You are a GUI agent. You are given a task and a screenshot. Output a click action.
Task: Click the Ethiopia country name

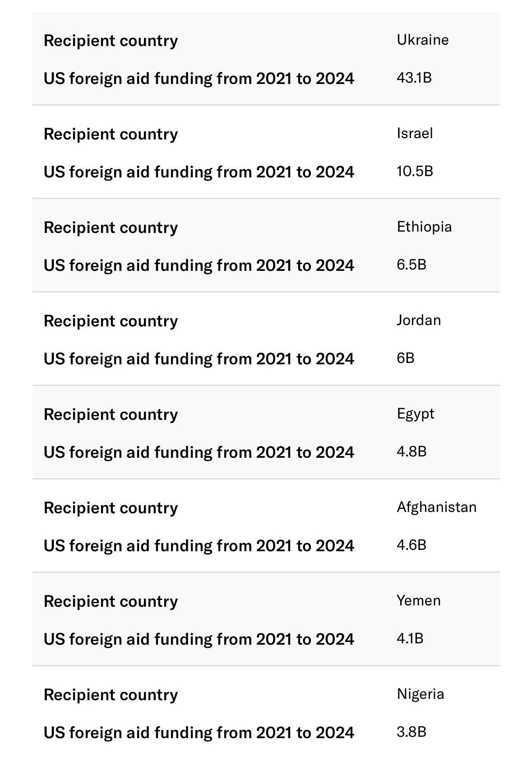[424, 227]
